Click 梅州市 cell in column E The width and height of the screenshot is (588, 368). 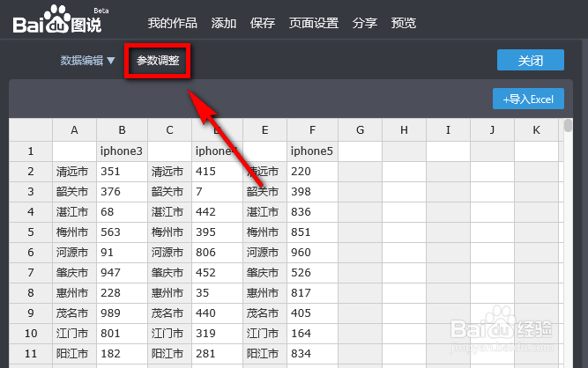264,232
